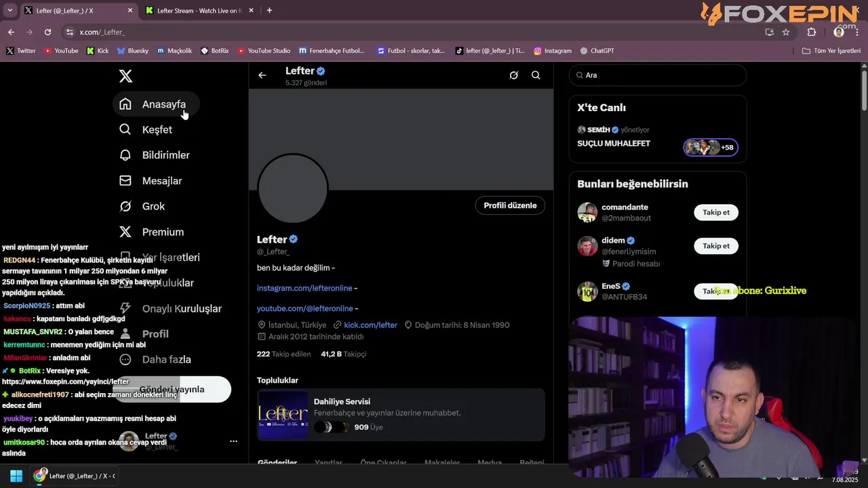Open Chrome extensions puzzle icon
Image resolution: width=868 pixels, height=488 pixels.
pos(812,32)
